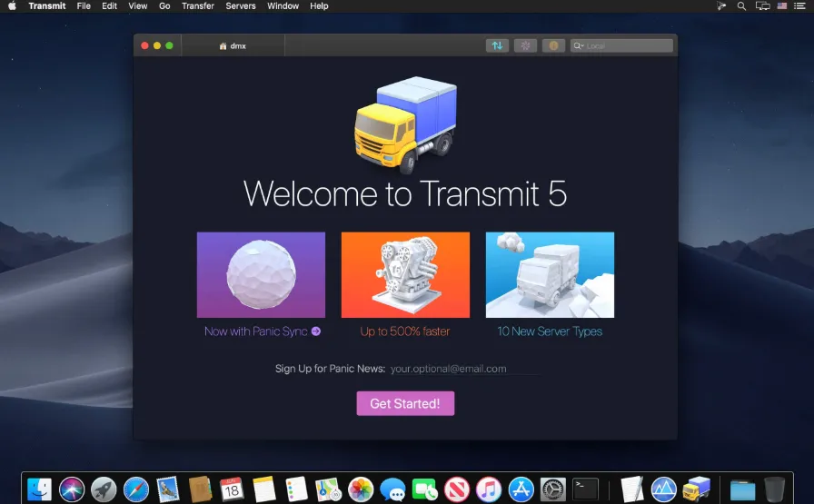Image resolution: width=814 pixels, height=504 pixels.
Task: Click the Up to 500% faster caption
Action: tap(405, 331)
